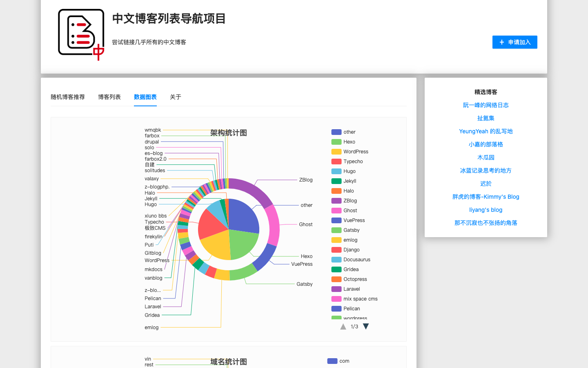The height and width of the screenshot is (368, 588).
Task: Click the project logo icon
Action: (80, 34)
